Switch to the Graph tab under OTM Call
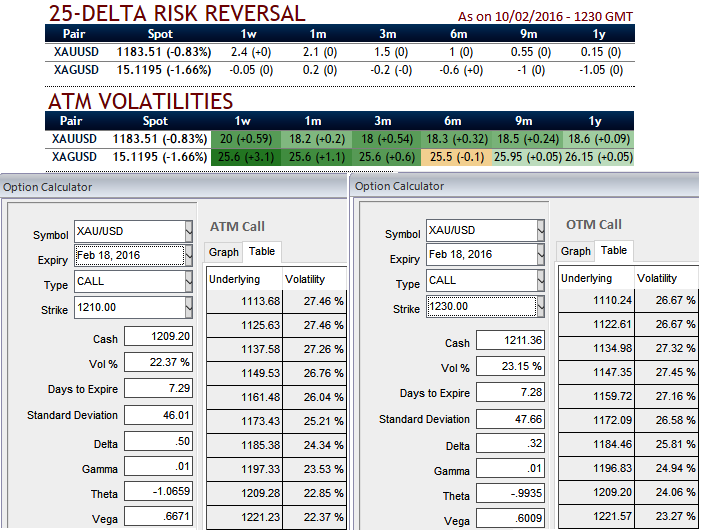701x531 pixels. [575, 251]
